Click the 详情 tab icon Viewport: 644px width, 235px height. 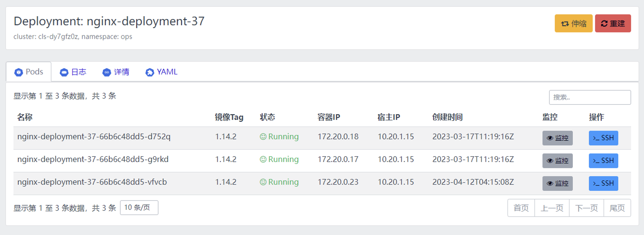point(107,72)
